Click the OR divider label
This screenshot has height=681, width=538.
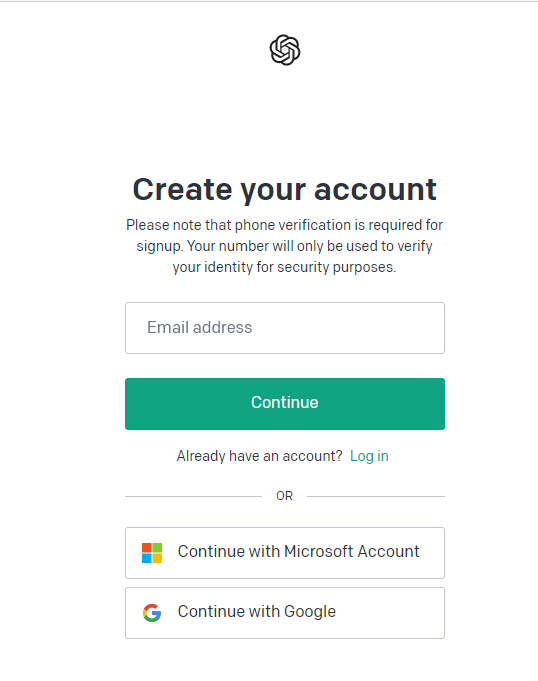pos(284,496)
